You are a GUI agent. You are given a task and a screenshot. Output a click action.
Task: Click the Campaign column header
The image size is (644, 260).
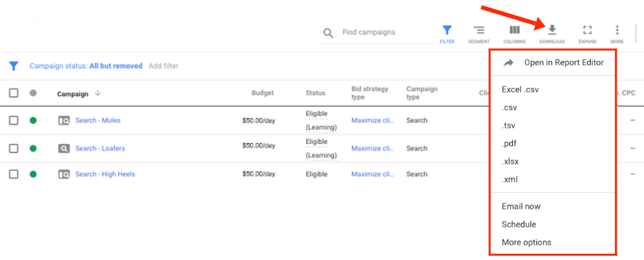tap(73, 93)
